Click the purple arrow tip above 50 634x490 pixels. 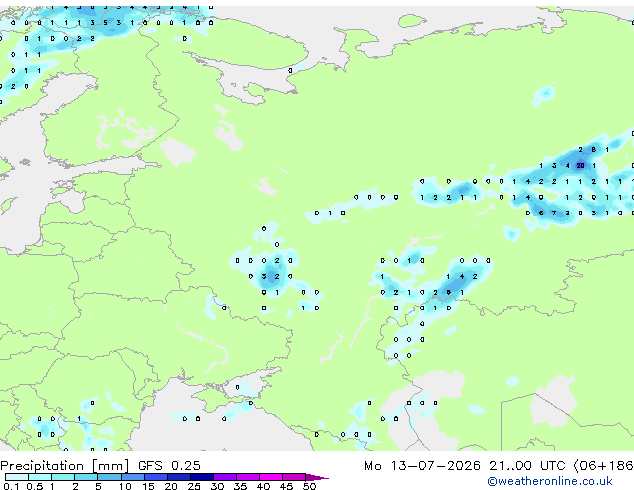316,477
